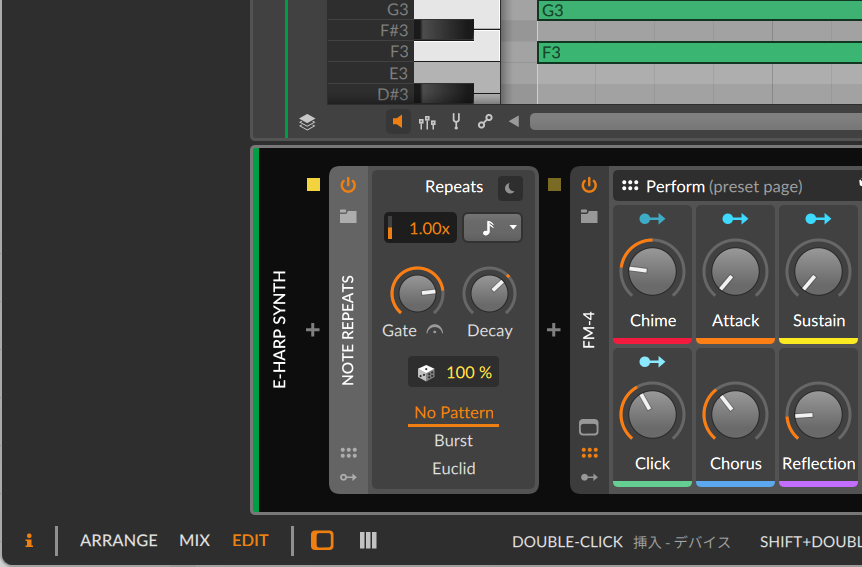This screenshot has height=567, width=862.
Task: Select the No Pattern option
Action: 454,412
